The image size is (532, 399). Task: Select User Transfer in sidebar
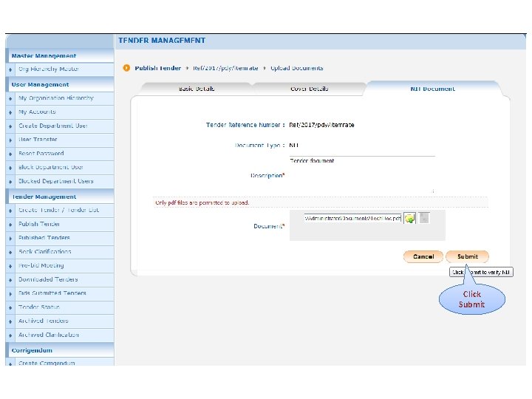(x=38, y=140)
